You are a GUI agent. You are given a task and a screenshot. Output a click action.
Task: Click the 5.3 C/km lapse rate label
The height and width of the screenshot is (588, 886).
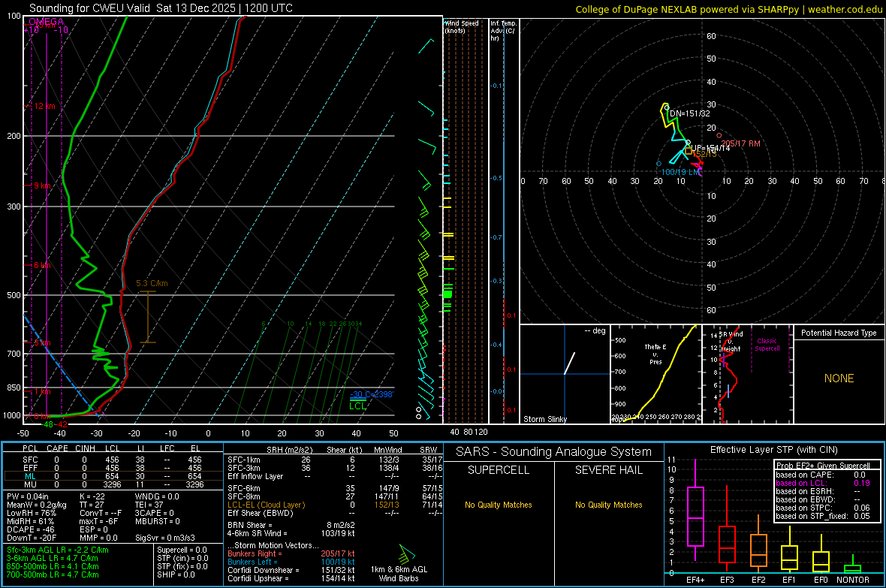152,283
